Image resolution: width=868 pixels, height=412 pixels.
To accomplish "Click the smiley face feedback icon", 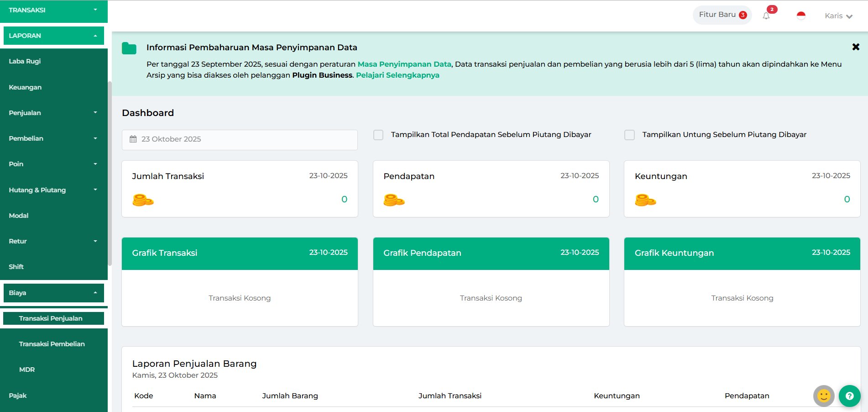I will pos(824,396).
